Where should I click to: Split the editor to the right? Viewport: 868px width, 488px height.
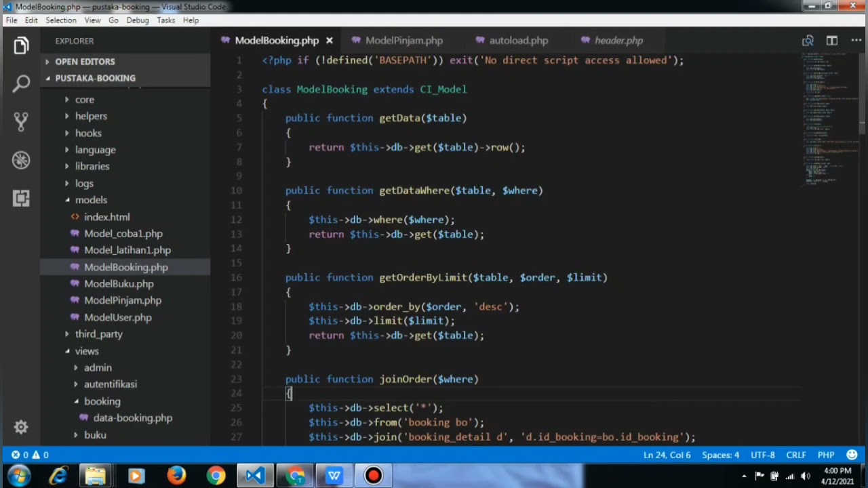(832, 41)
